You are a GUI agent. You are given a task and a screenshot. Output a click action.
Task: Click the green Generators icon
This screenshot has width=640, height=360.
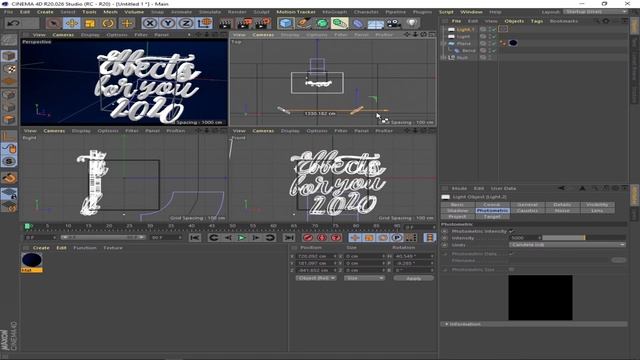pyautogui.click(x=322, y=23)
